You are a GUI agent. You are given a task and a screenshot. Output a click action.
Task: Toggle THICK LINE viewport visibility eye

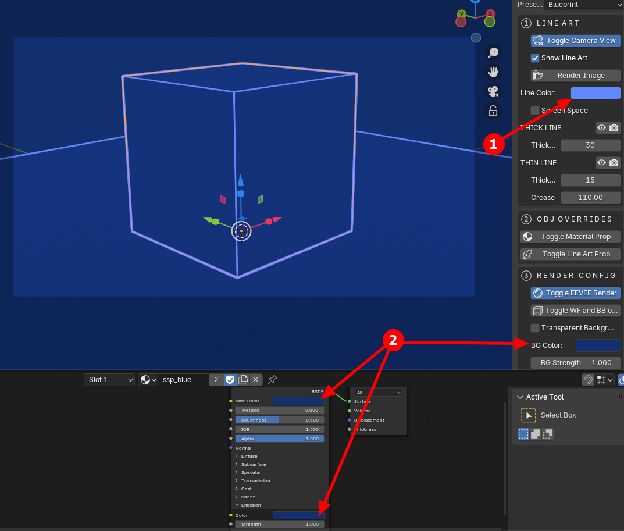click(x=601, y=127)
